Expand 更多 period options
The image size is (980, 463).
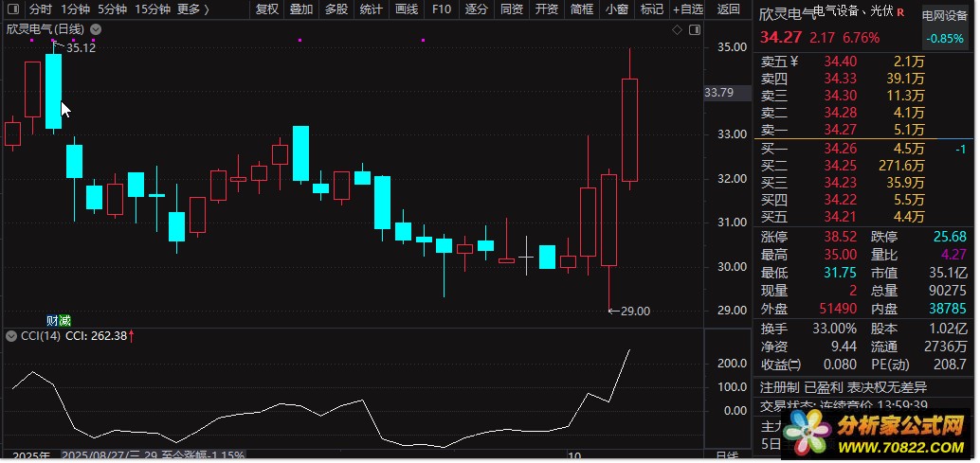[193, 9]
